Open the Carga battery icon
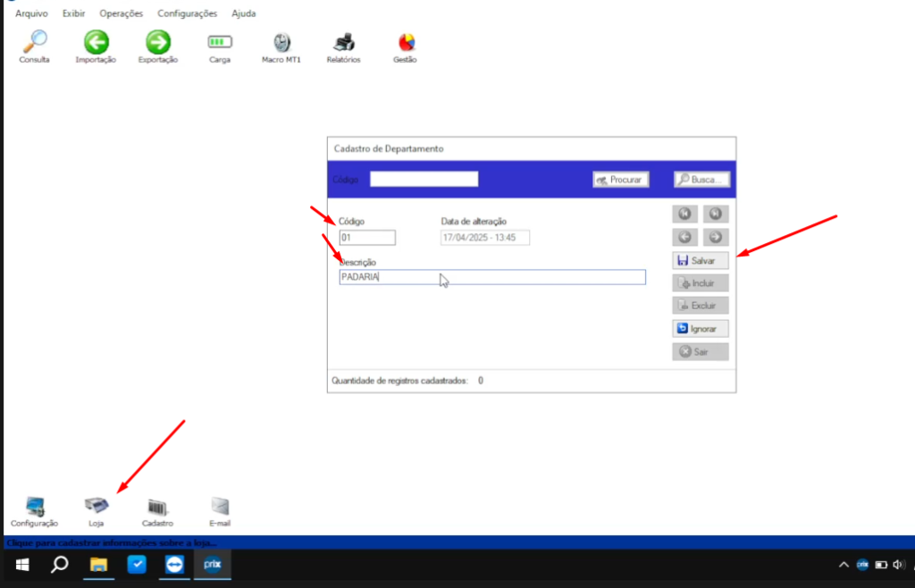 219,42
